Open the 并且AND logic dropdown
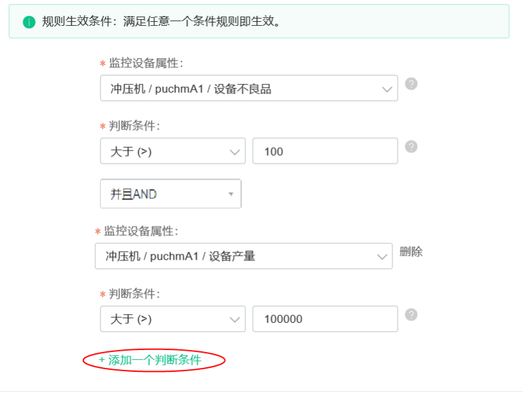532x395 pixels. coord(170,194)
